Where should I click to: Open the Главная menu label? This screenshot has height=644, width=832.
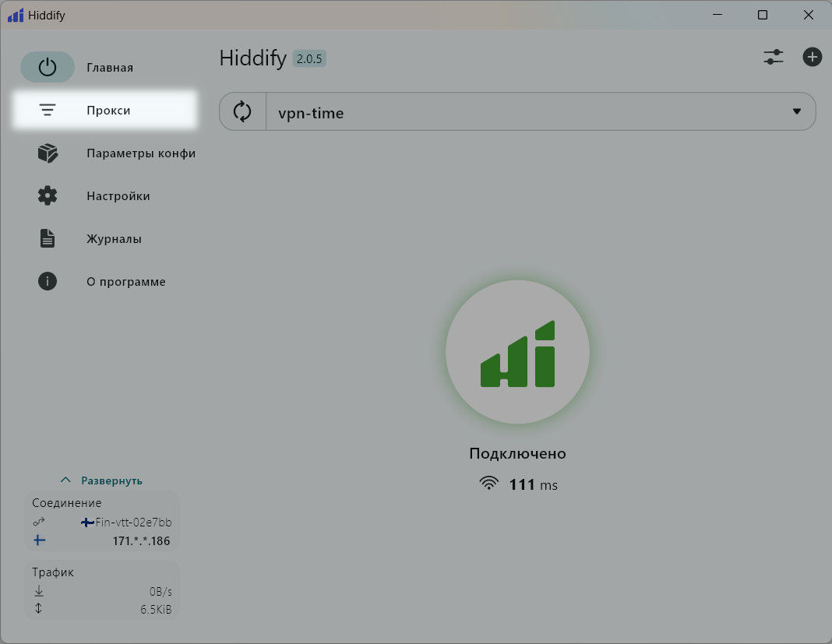click(x=110, y=68)
